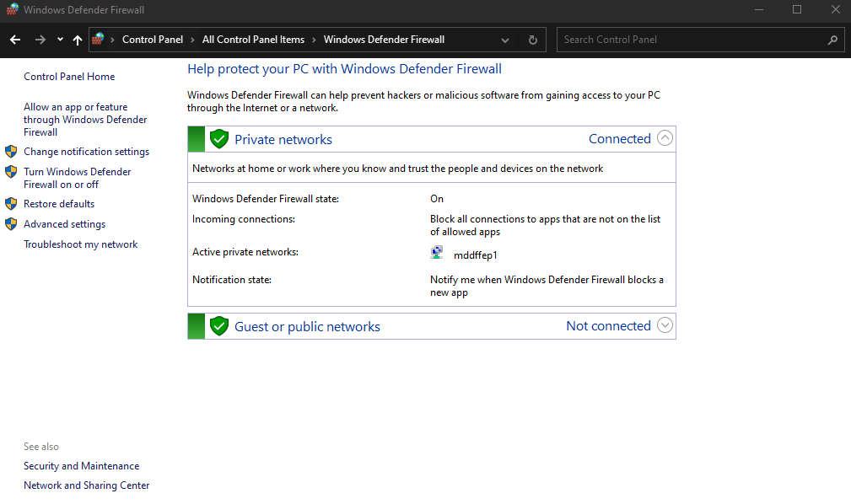This screenshot has height=504, width=851.
Task: Click the Connected status text
Action: (620, 139)
